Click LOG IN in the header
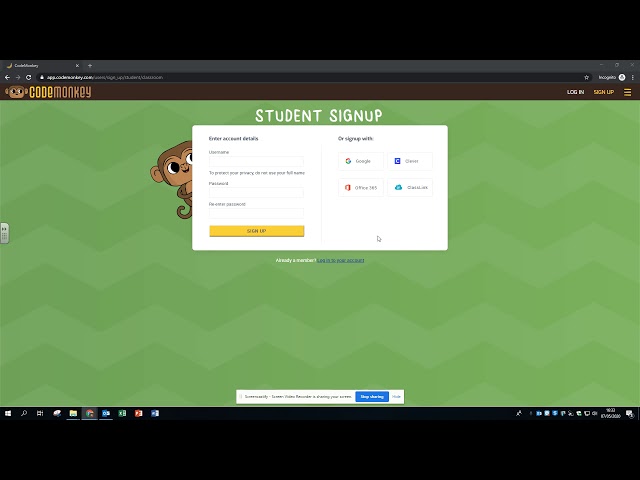 tap(576, 92)
